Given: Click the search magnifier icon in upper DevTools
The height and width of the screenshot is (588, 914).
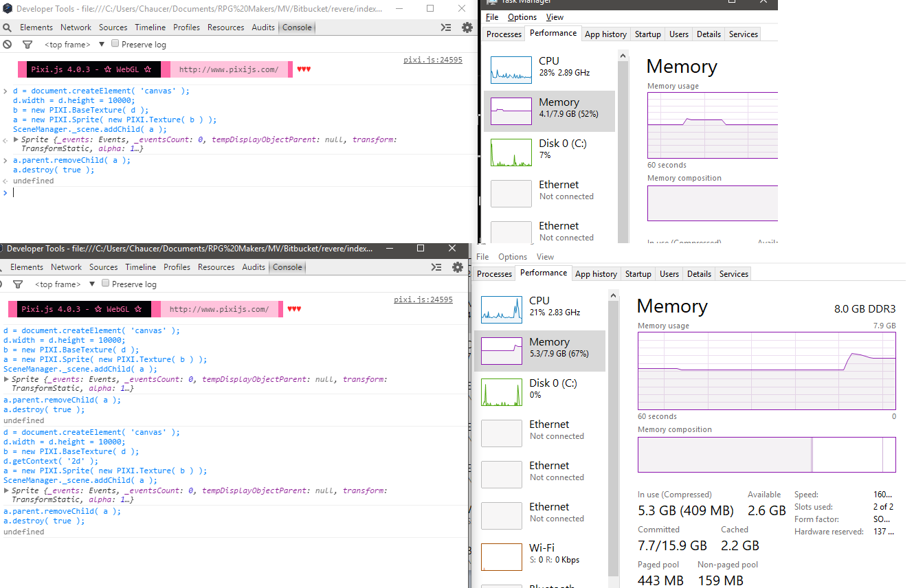Looking at the screenshot, I should (7, 27).
